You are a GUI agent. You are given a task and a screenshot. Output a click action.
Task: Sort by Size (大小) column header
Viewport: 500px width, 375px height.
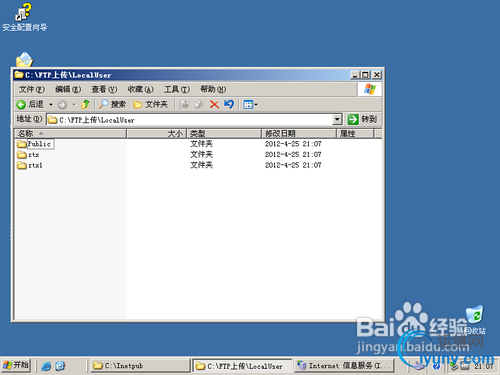click(x=156, y=134)
